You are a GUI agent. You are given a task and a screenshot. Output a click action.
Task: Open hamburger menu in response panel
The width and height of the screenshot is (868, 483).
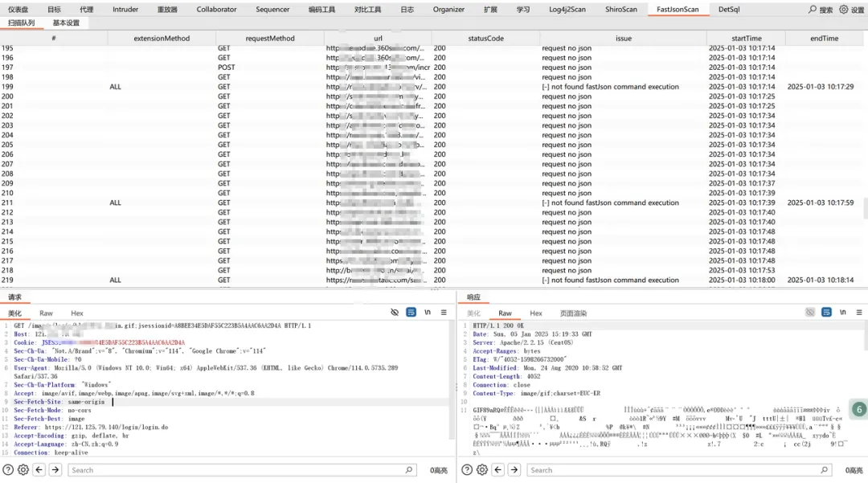[859, 313]
